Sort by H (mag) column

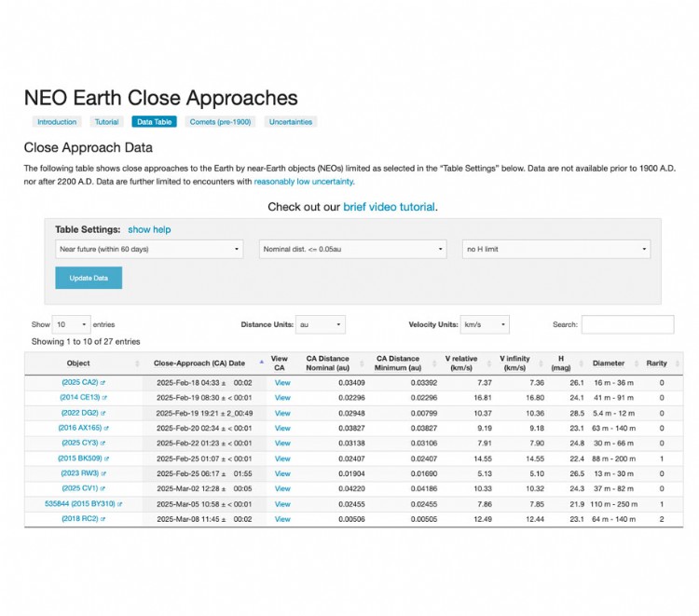(566, 363)
